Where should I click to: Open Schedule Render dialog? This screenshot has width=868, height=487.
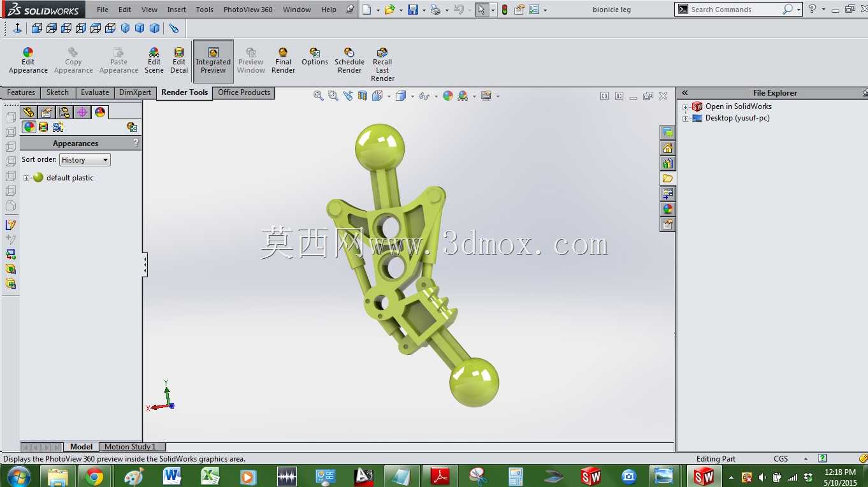(349, 61)
